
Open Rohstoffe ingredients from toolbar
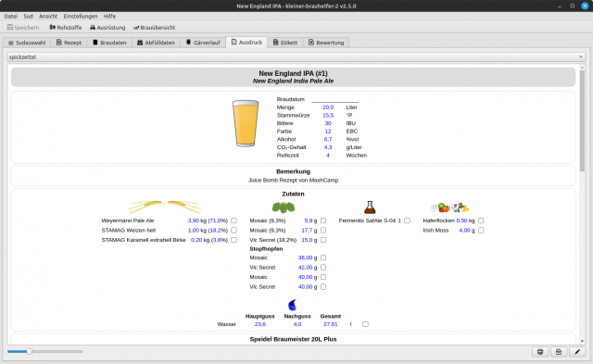coord(66,27)
